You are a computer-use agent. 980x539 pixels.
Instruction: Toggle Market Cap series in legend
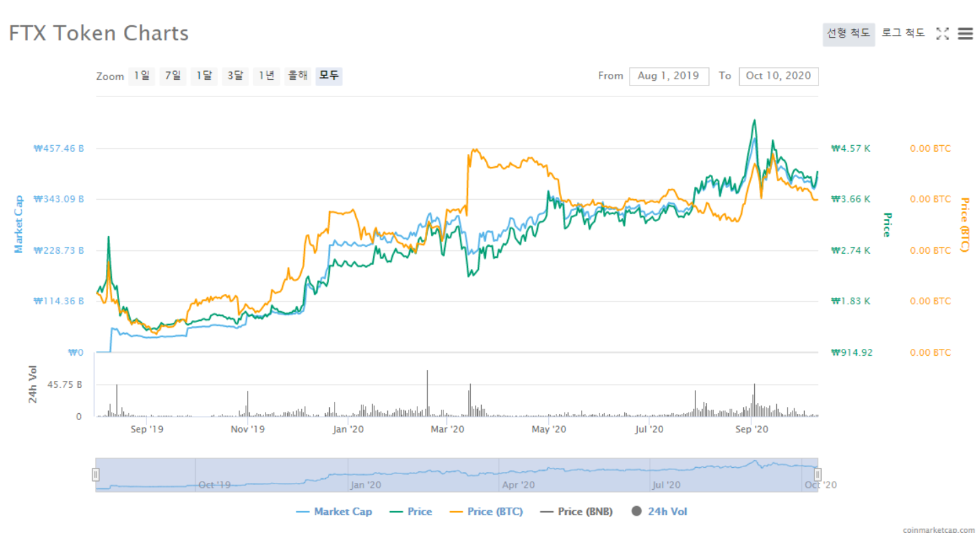click(x=334, y=512)
